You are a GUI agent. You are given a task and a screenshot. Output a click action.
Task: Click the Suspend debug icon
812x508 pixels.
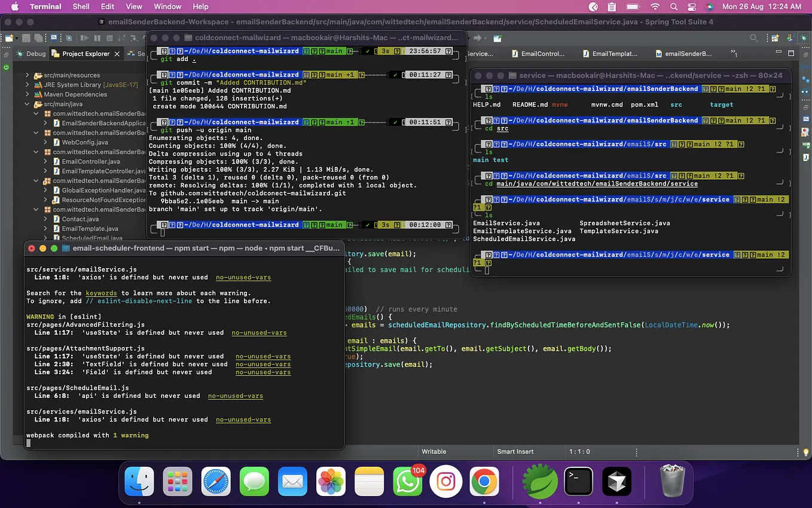pyautogui.click(x=97, y=38)
